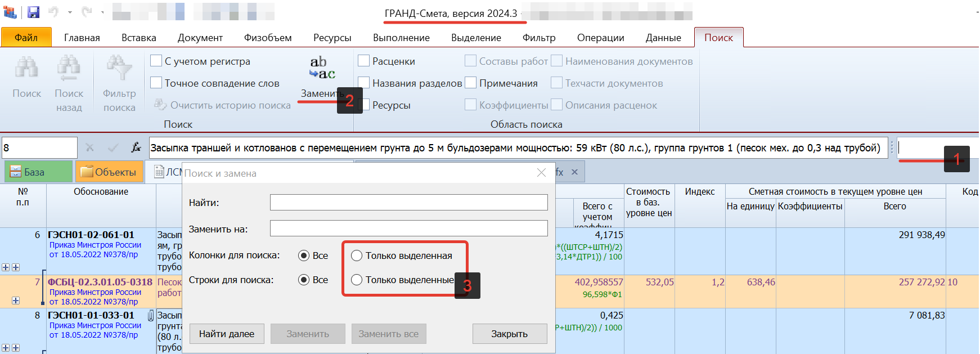Select Только выделенные rows option
Screen dimensions: 980x354
pyautogui.click(x=357, y=280)
